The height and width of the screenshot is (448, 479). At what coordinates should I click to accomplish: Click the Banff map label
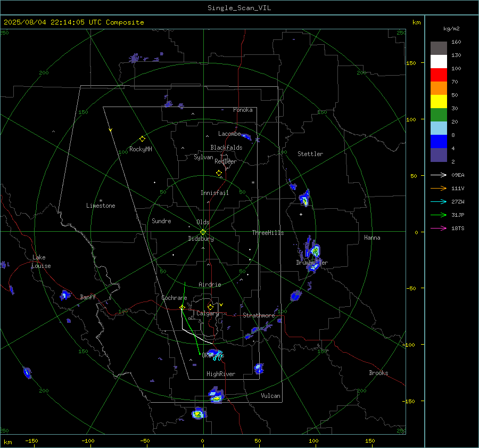click(88, 297)
